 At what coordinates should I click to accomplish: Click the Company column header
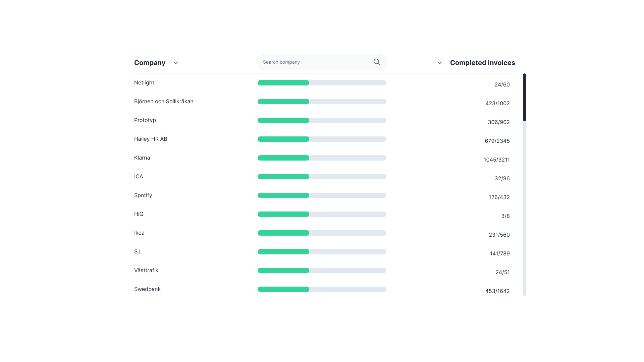click(150, 63)
